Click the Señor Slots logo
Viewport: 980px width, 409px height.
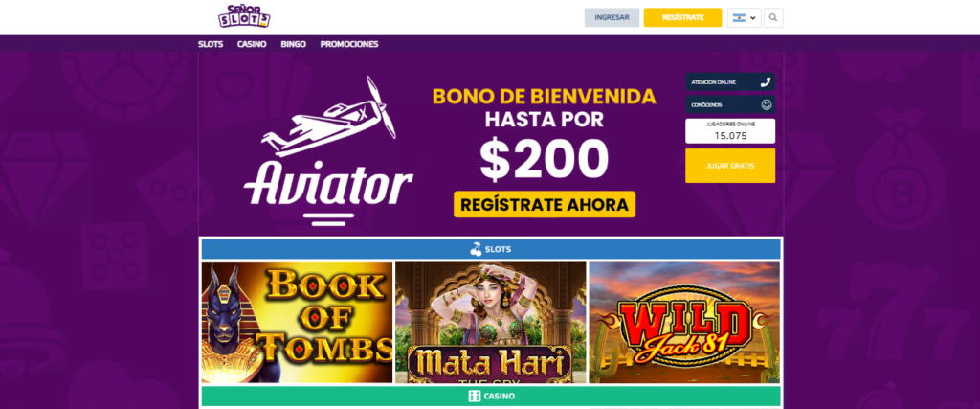point(244,16)
